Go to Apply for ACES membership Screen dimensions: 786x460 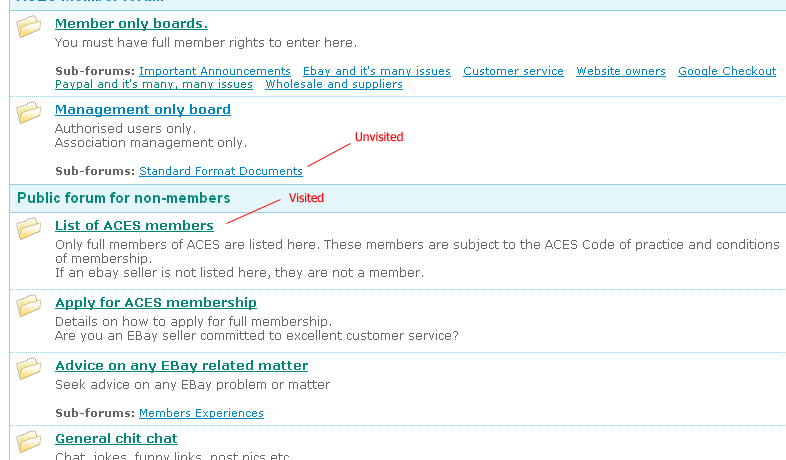tap(155, 303)
